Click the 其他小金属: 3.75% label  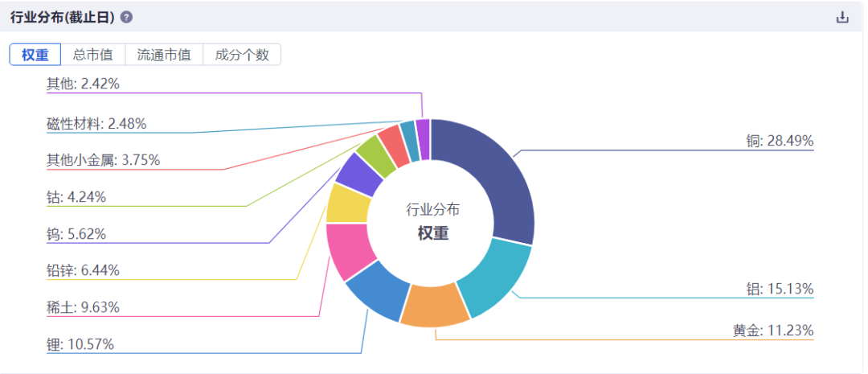tap(104, 160)
